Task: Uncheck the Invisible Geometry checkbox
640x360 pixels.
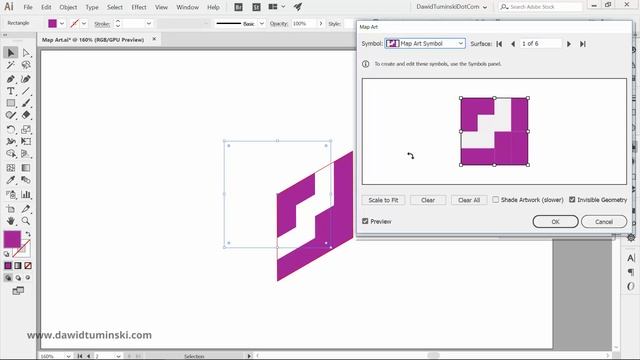Action: pos(572,200)
